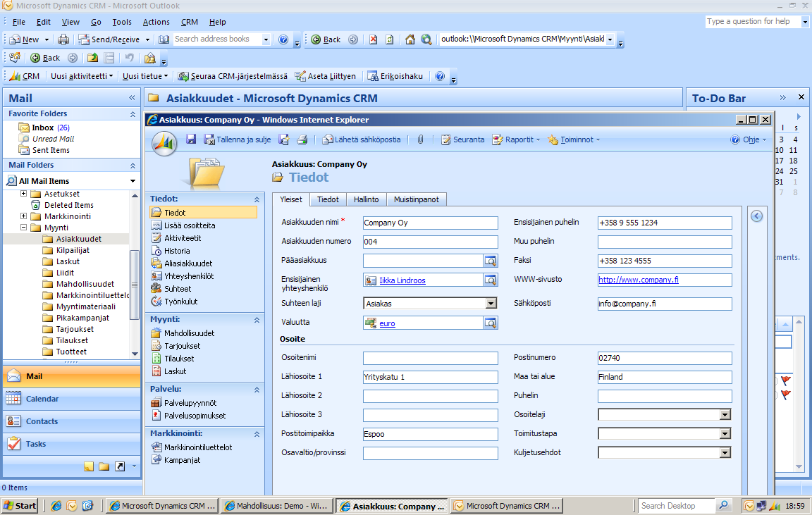The height and width of the screenshot is (515, 812).
Task: Click the Outlook Print toolbar icon
Action: coord(63,39)
